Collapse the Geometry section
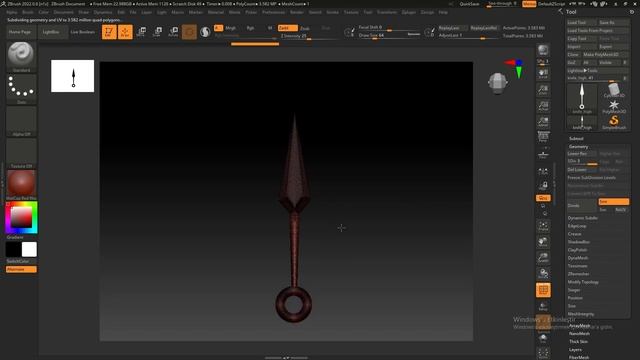Image resolution: width=640 pixels, height=360 pixels. pyautogui.click(x=578, y=147)
